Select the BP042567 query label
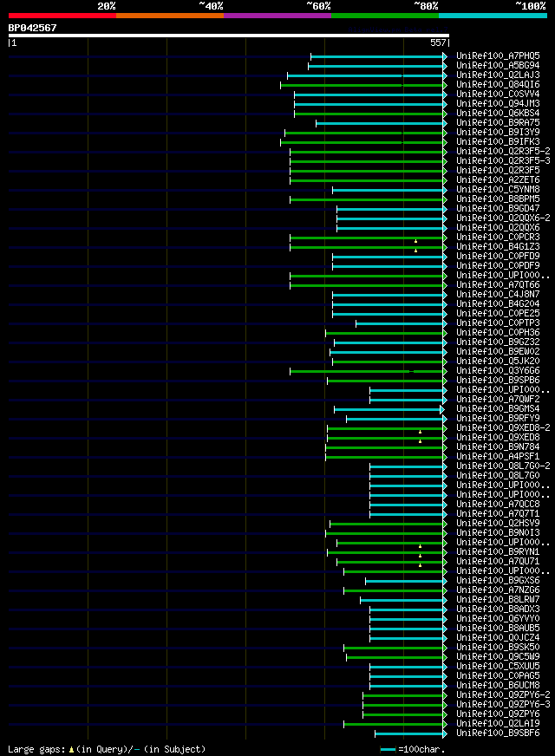The height and width of the screenshot is (756, 555). (x=32, y=28)
